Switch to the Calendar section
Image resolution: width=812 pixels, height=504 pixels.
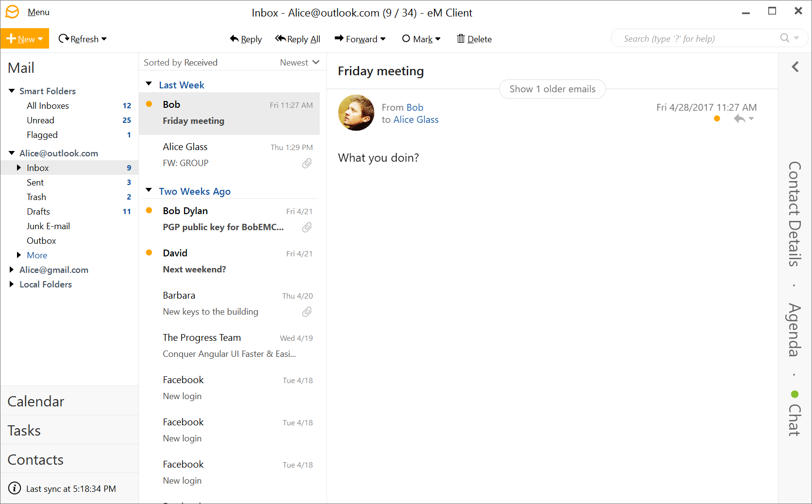(69, 401)
